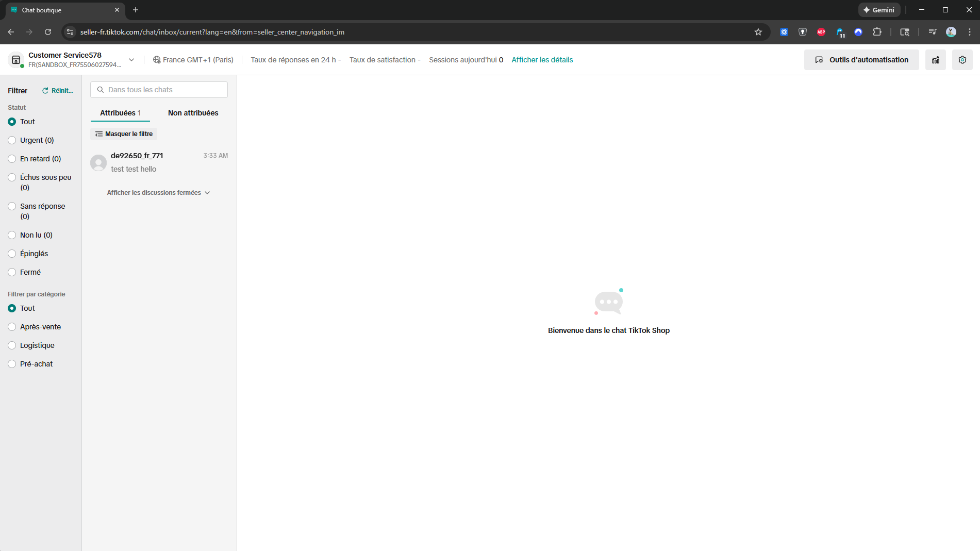This screenshot has height=551, width=980.
Task: Select the Urgent (0) status filter
Action: pyautogui.click(x=12, y=140)
